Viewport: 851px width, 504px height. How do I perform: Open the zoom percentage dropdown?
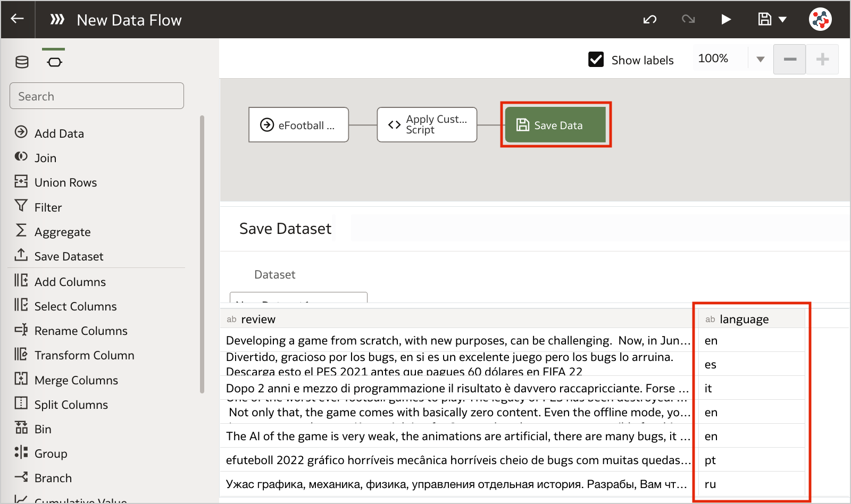click(760, 59)
